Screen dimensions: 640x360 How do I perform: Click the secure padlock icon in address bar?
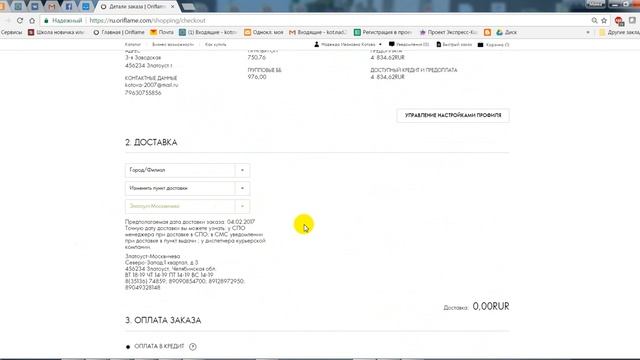coord(46,20)
